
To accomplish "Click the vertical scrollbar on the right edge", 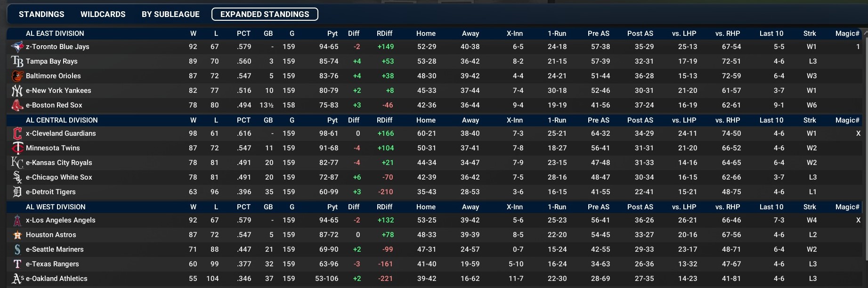I will coord(865,141).
